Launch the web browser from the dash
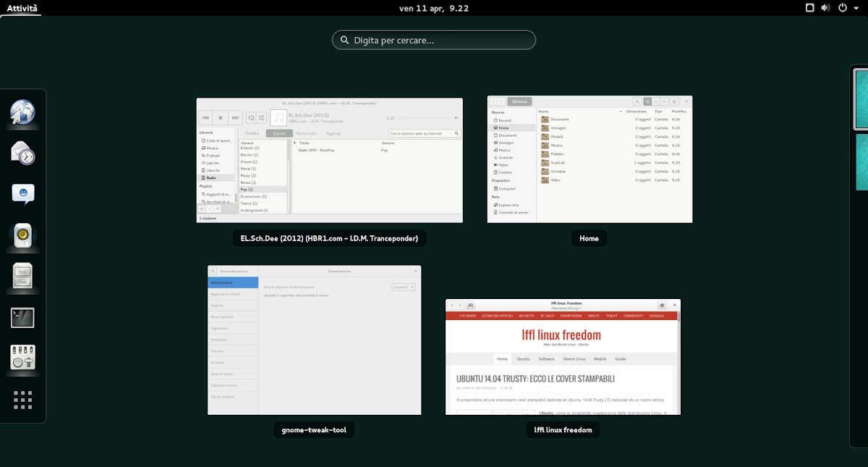Screen dimensions: 868x467 coord(22,112)
